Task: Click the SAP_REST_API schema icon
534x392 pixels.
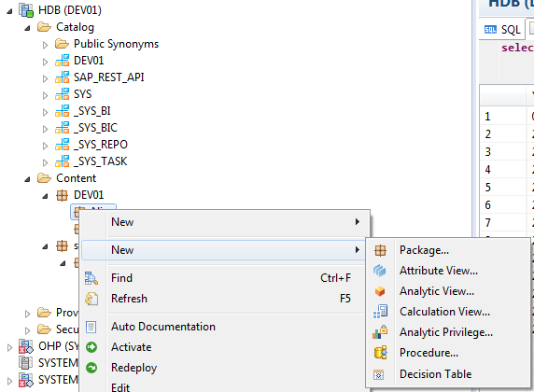Action: click(62, 77)
